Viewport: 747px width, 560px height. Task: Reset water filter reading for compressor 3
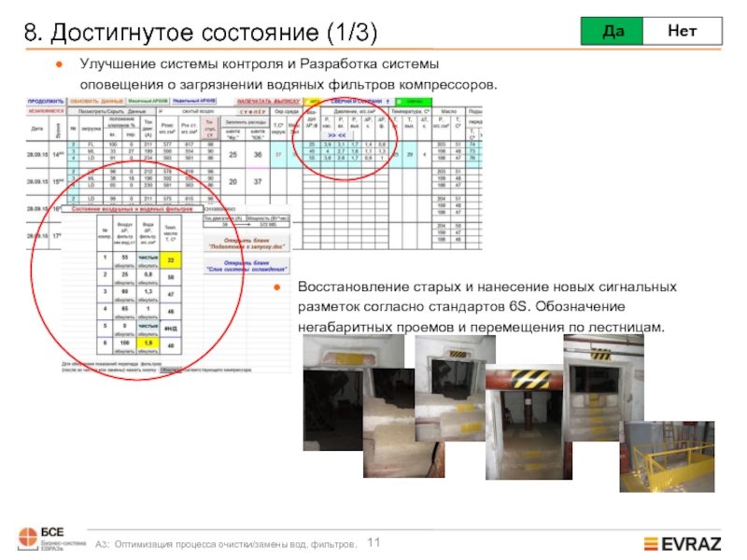(x=148, y=300)
